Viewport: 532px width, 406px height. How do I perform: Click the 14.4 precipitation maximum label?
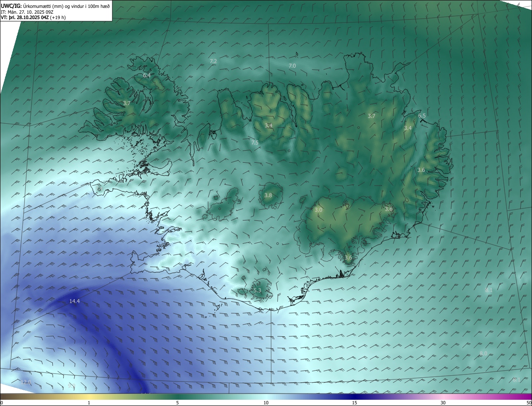tap(74, 301)
